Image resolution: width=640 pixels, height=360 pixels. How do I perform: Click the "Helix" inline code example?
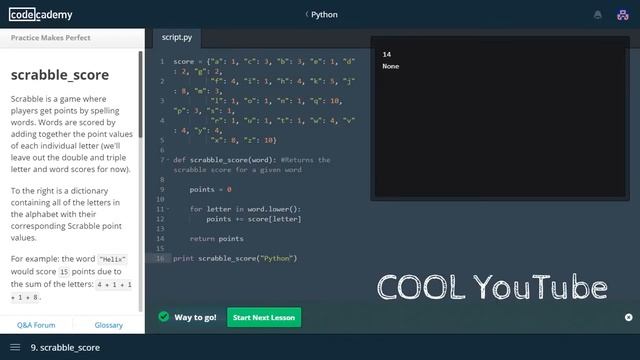pyautogui.click(x=113, y=259)
